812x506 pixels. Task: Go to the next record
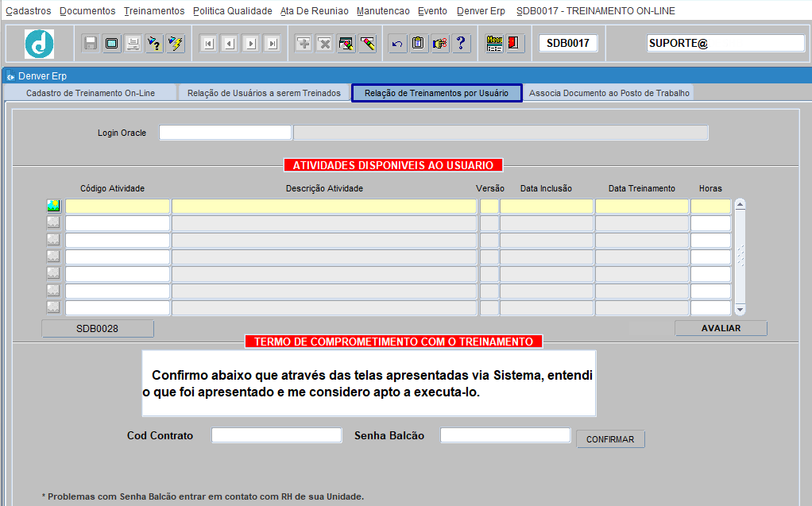pyautogui.click(x=250, y=44)
